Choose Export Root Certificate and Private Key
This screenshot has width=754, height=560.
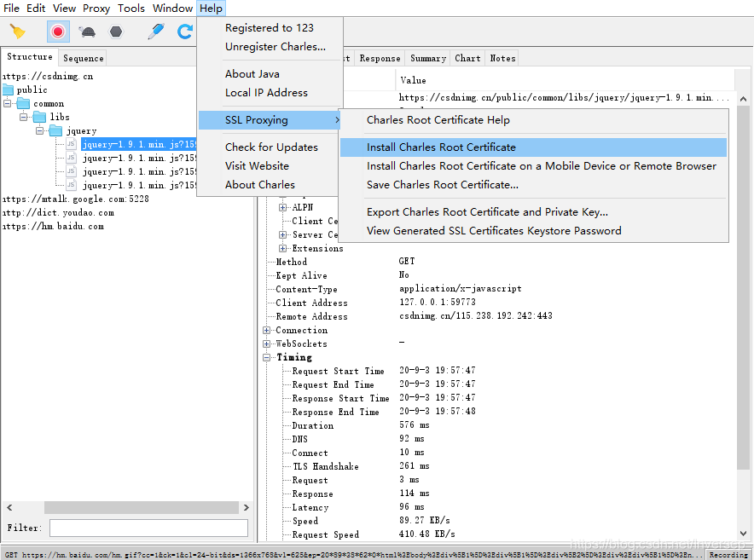pyautogui.click(x=534, y=212)
